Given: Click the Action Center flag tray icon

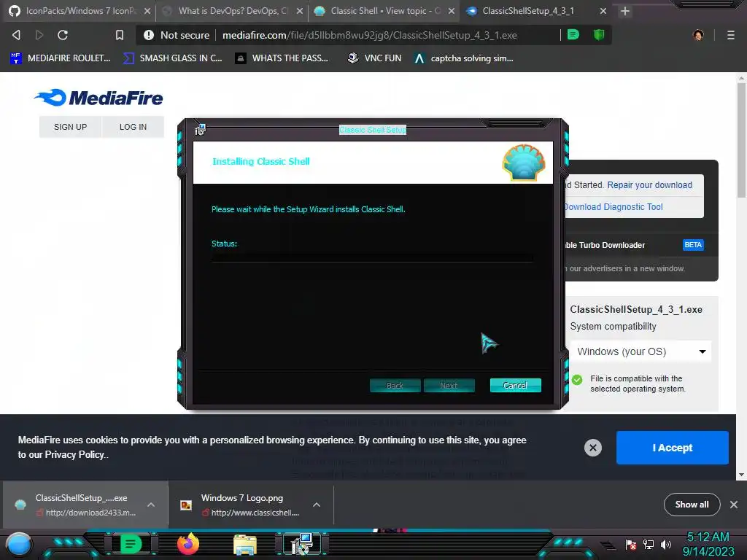Looking at the screenshot, I should (x=631, y=544).
